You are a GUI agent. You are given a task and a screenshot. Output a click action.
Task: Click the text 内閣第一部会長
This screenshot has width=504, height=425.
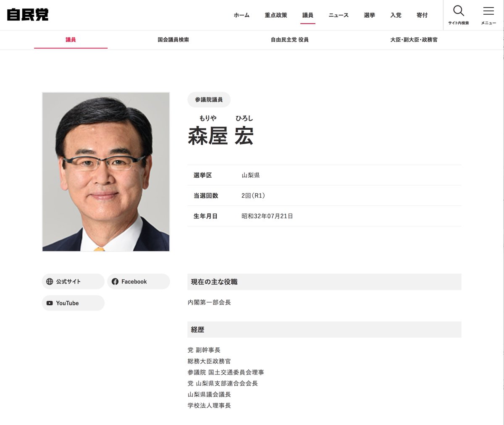coord(209,302)
